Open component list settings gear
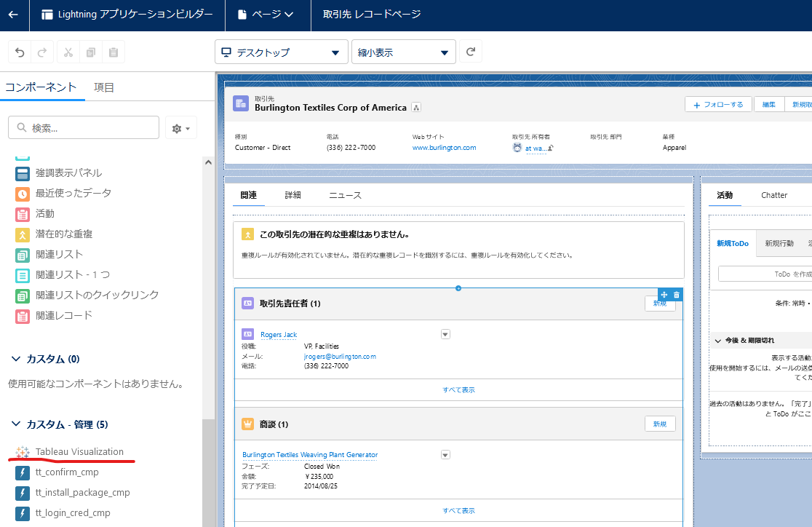Image resolution: width=812 pixels, height=527 pixels. click(180, 128)
